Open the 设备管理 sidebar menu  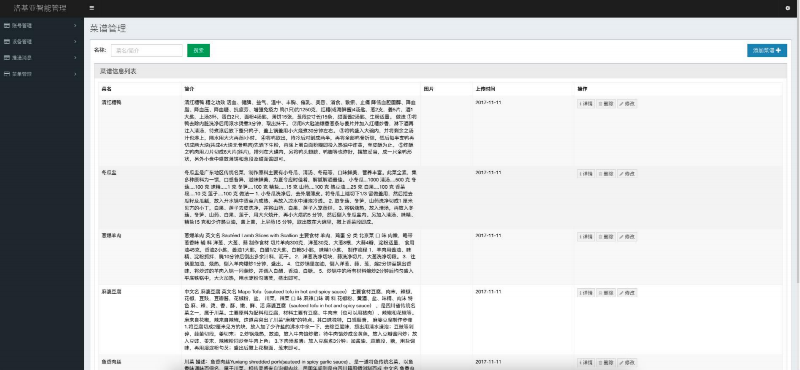click(x=41, y=41)
